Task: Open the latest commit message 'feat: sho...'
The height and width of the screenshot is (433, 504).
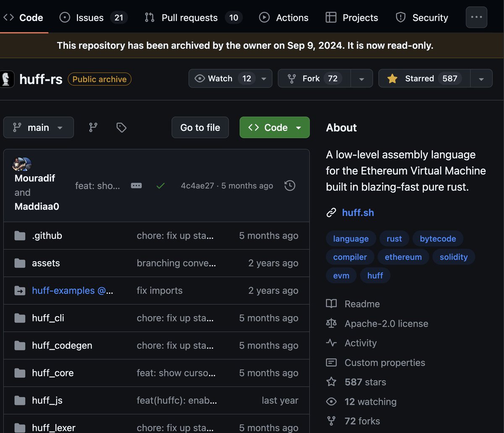Action: [x=97, y=186]
